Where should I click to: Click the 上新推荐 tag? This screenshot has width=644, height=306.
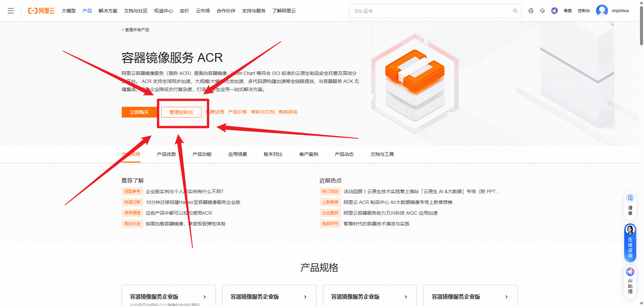coord(330,202)
